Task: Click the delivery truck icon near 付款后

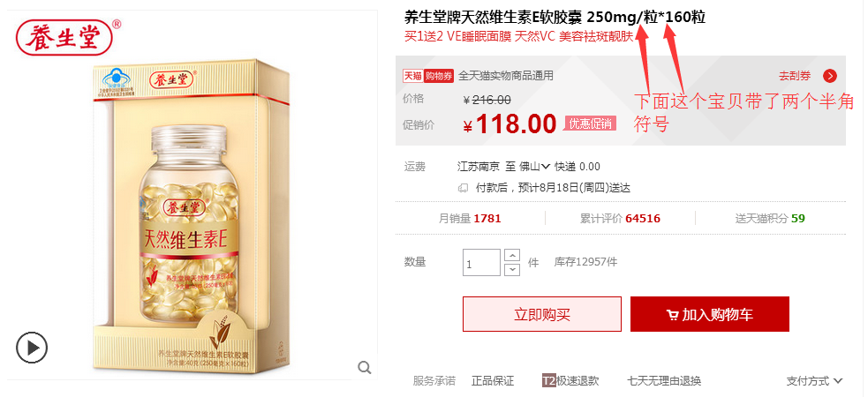Action: 464,188
